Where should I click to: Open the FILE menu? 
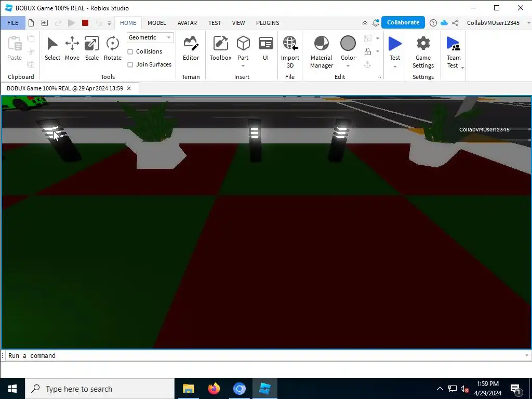coord(12,23)
